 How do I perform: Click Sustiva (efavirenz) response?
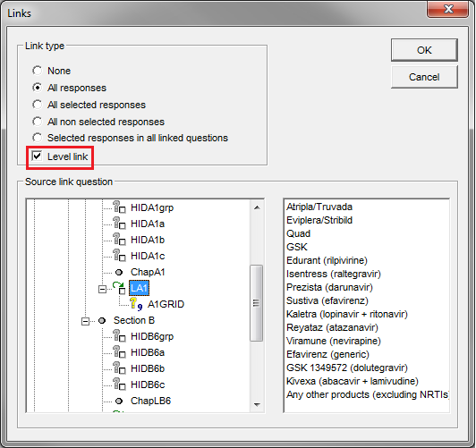click(327, 300)
